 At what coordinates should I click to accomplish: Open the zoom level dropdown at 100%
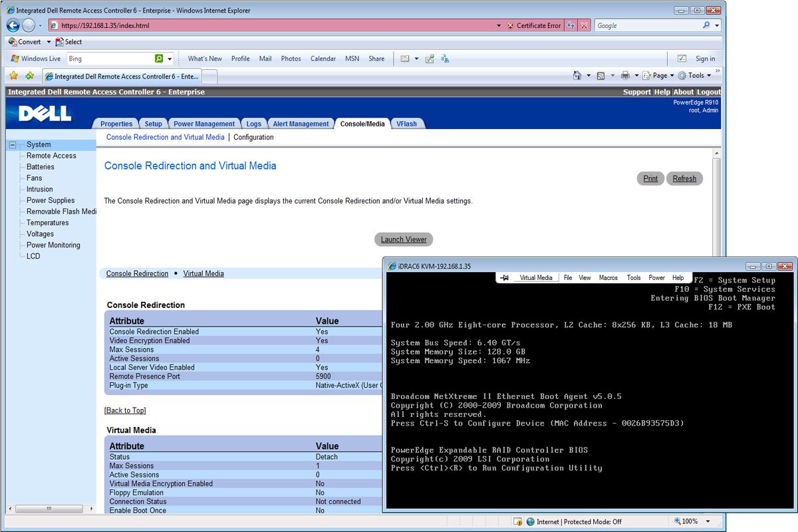click(x=708, y=521)
